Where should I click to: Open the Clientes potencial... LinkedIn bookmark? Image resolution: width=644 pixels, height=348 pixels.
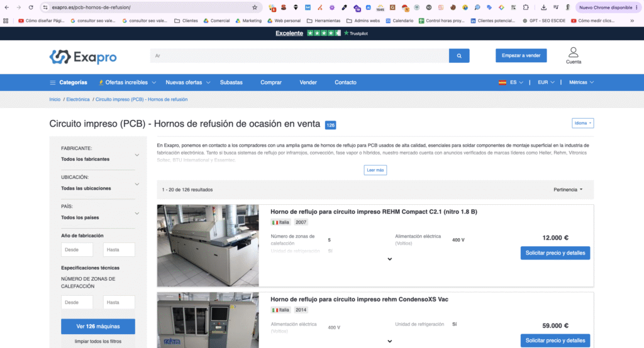click(493, 21)
